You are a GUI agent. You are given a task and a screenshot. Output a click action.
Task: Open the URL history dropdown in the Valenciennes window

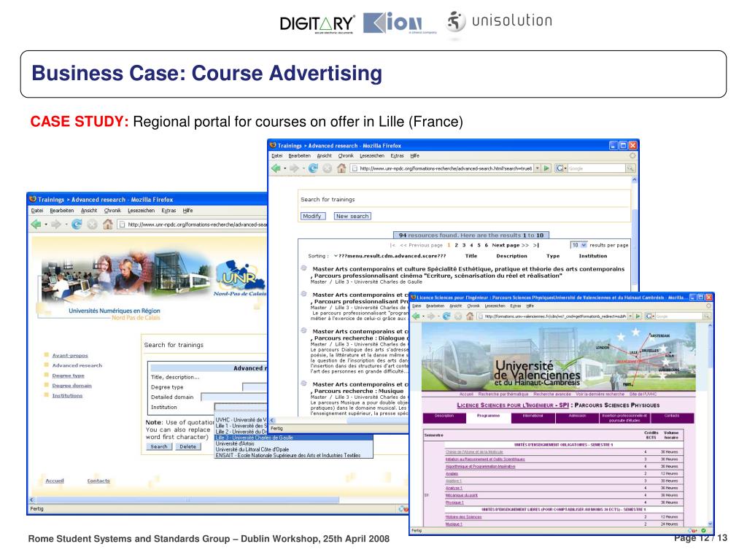[x=630, y=316]
